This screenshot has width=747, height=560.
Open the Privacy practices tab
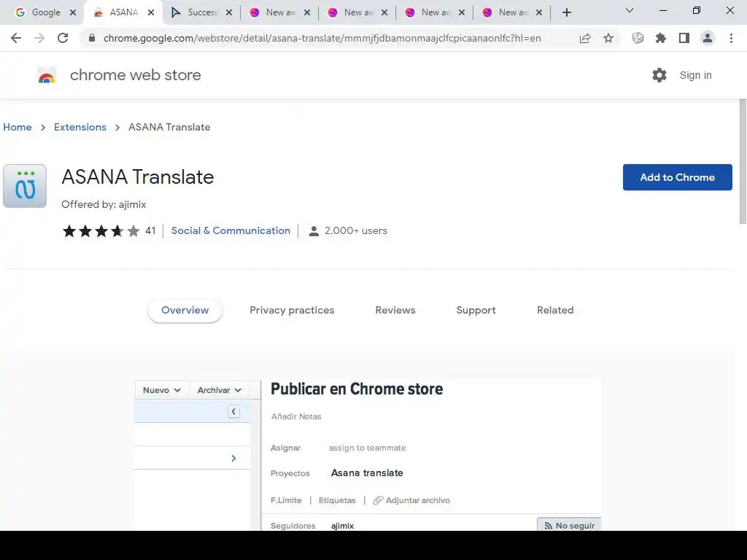292,311
